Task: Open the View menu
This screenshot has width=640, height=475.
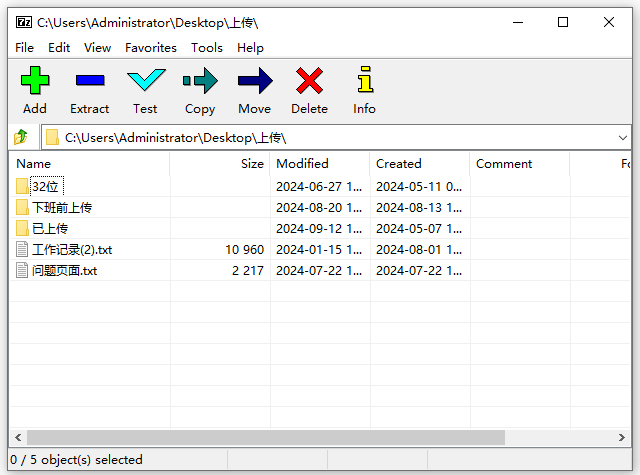Action: point(98,48)
